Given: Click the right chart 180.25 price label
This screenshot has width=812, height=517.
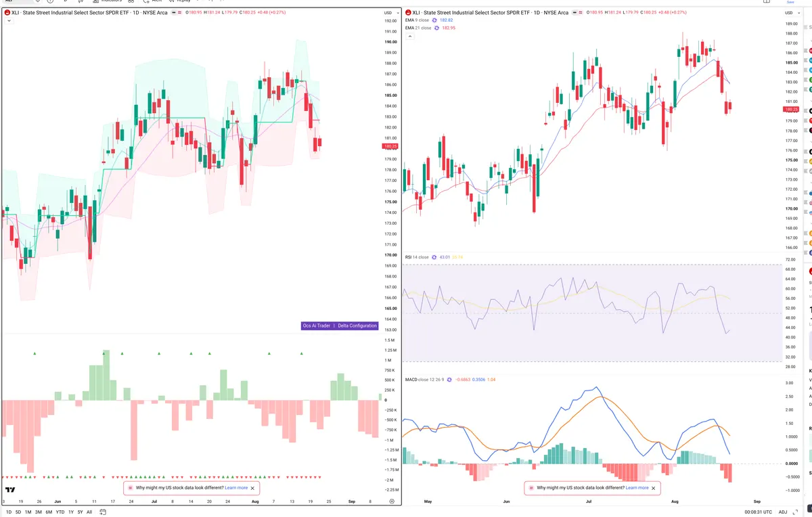Looking at the screenshot, I should (x=791, y=109).
